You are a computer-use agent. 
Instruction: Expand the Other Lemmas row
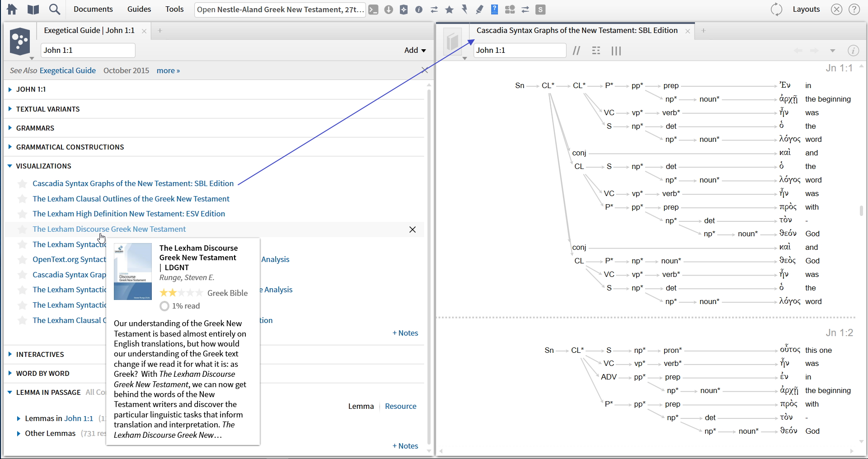point(19,434)
